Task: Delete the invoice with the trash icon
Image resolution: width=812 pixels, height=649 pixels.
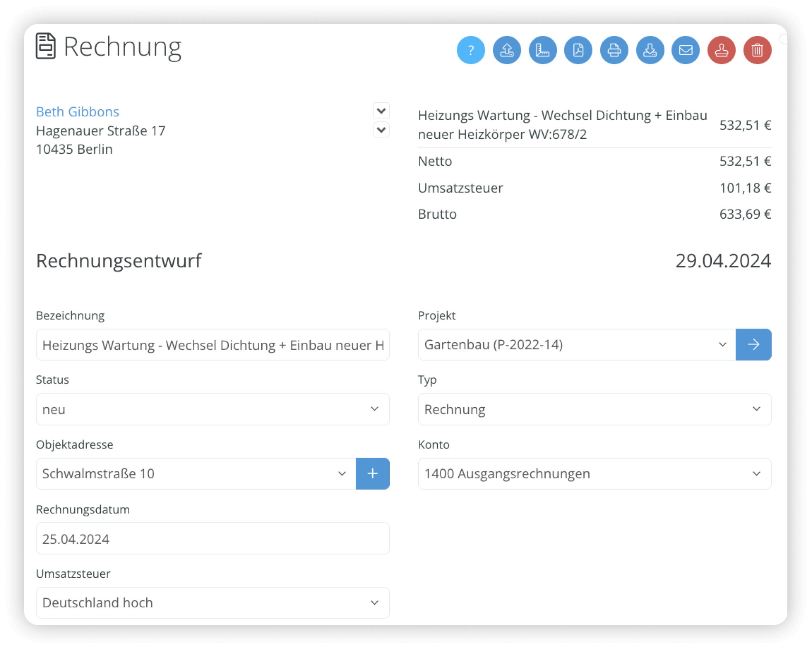Action: [x=757, y=50]
